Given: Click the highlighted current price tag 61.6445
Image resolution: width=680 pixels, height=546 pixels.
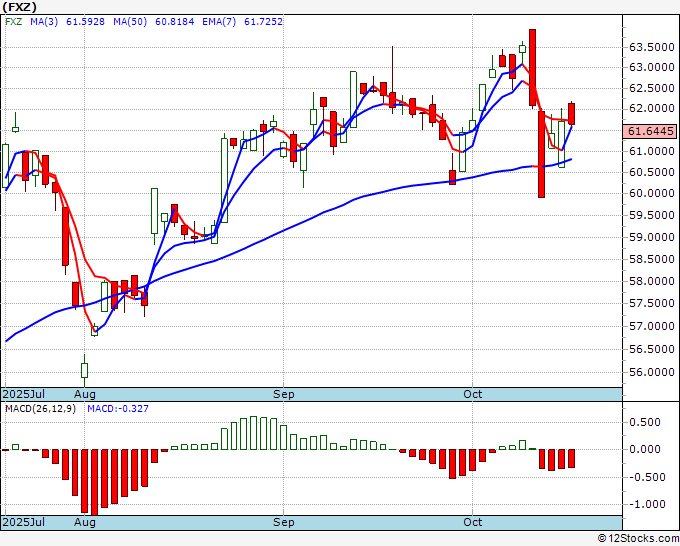Looking at the screenshot, I should [x=649, y=131].
